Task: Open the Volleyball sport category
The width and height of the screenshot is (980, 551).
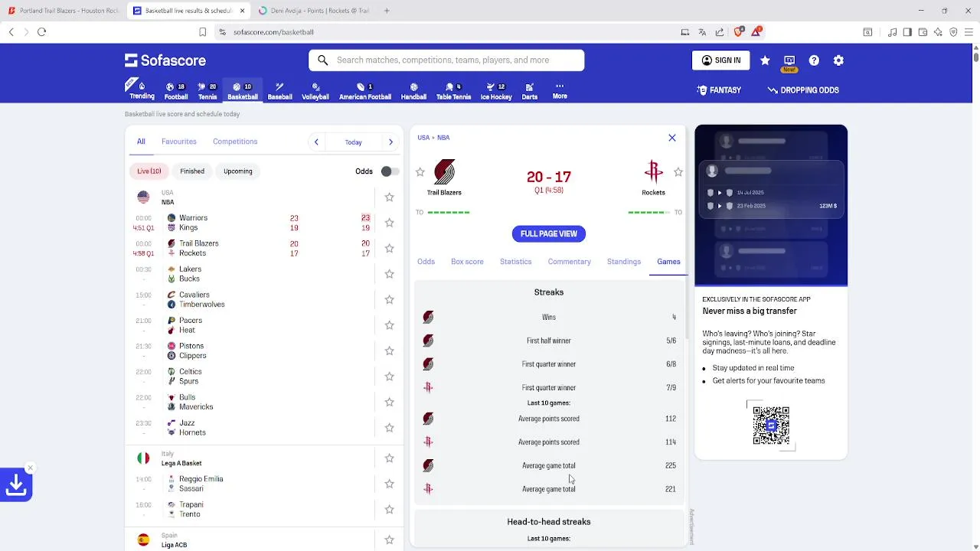Action: (315, 90)
